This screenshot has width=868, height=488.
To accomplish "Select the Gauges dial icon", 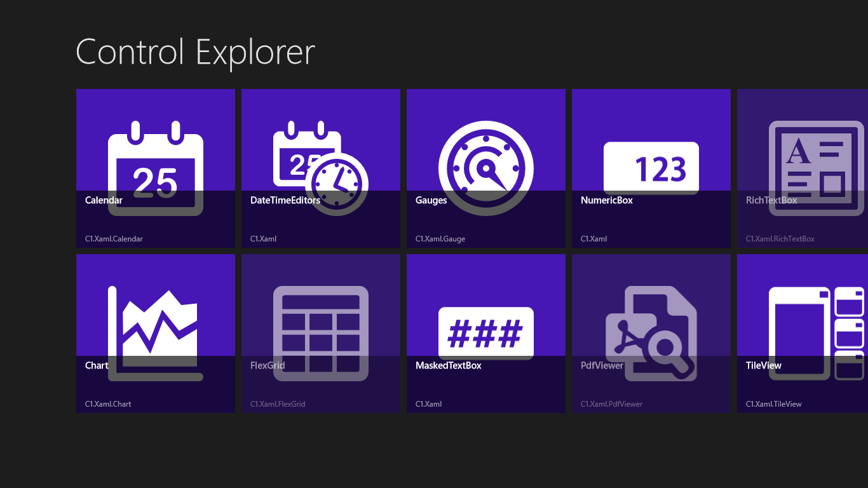I will [x=486, y=168].
